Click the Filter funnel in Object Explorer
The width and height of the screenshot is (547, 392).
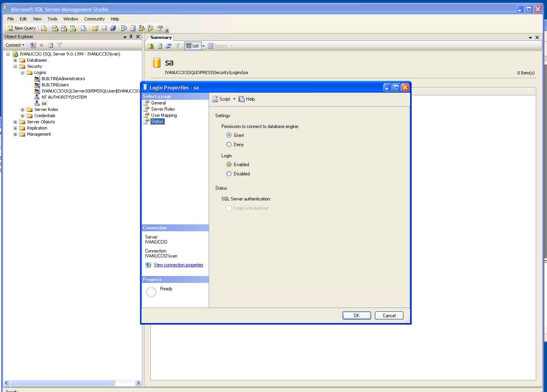59,45
